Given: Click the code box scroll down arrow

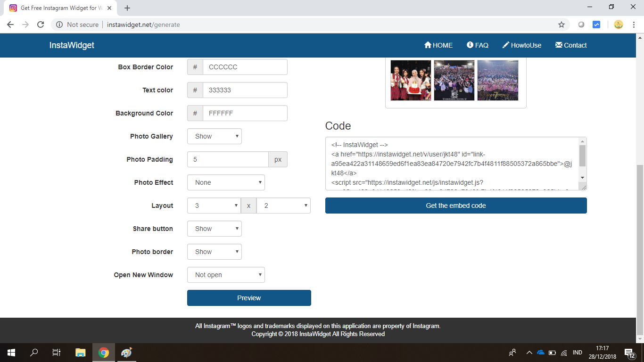Looking at the screenshot, I should tap(582, 177).
